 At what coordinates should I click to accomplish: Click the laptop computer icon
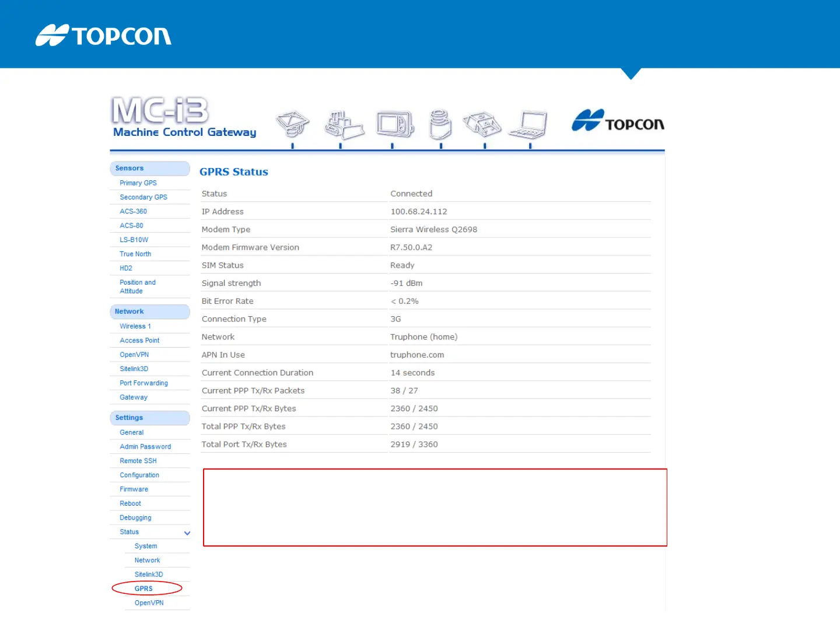point(528,125)
